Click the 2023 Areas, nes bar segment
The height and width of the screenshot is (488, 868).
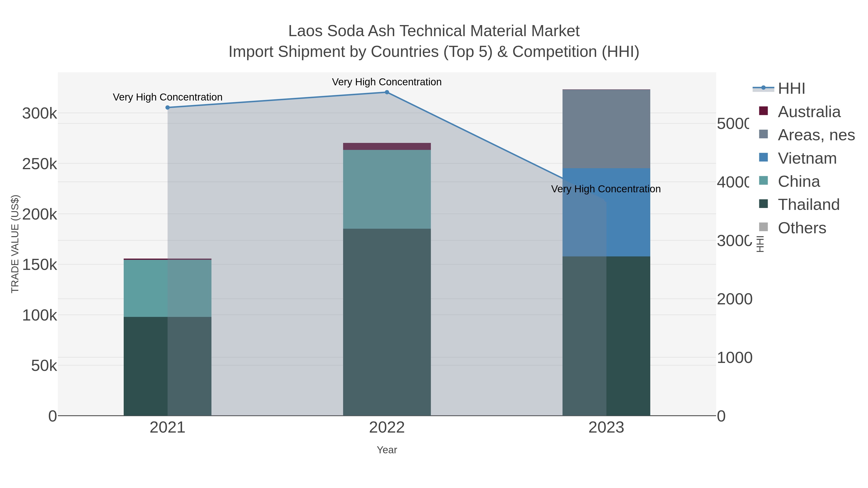(606, 129)
